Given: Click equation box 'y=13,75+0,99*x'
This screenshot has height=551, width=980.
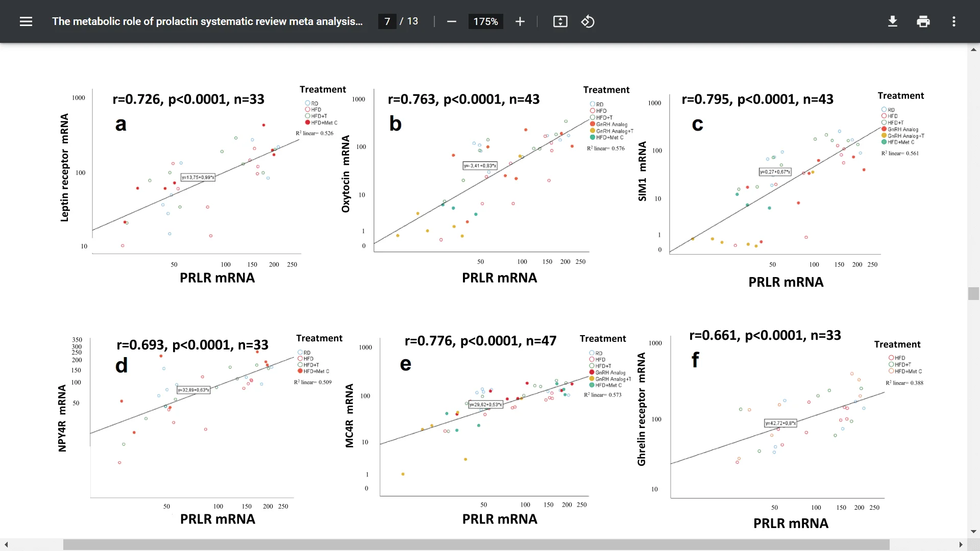Looking at the screenshot, I should [198, 178].
